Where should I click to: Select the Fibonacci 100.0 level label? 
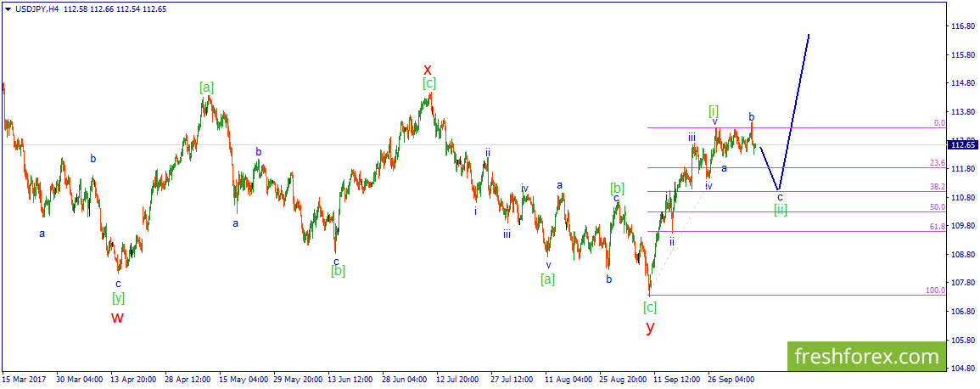(936, 290)
